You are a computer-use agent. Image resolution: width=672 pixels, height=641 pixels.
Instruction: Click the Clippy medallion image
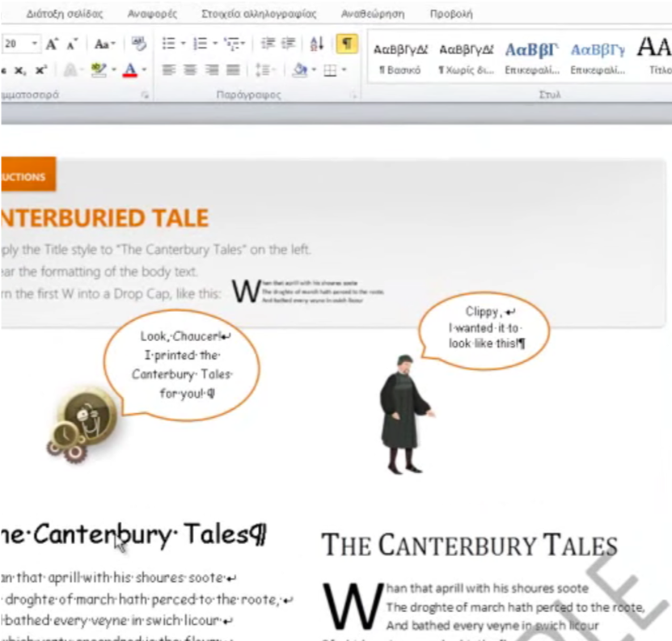pos(84,424)
